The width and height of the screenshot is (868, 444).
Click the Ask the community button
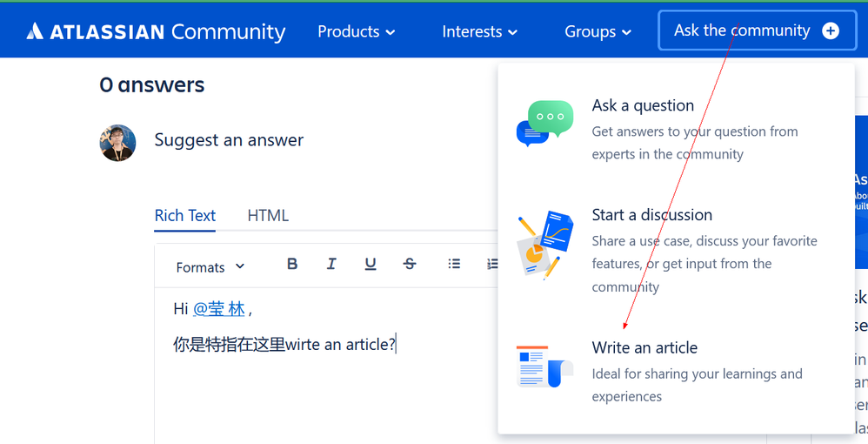coord(758,30)
